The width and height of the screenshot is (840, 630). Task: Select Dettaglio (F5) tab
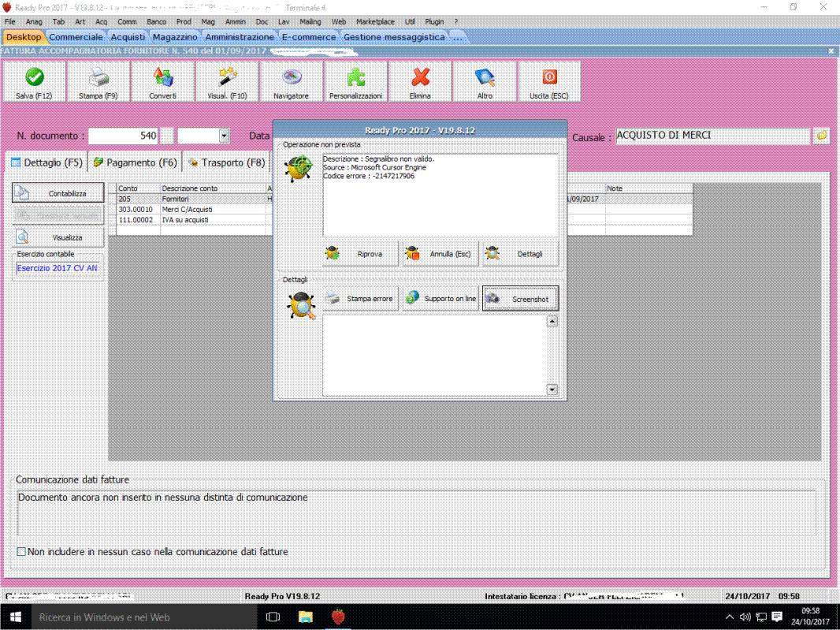tap(47, 162)
